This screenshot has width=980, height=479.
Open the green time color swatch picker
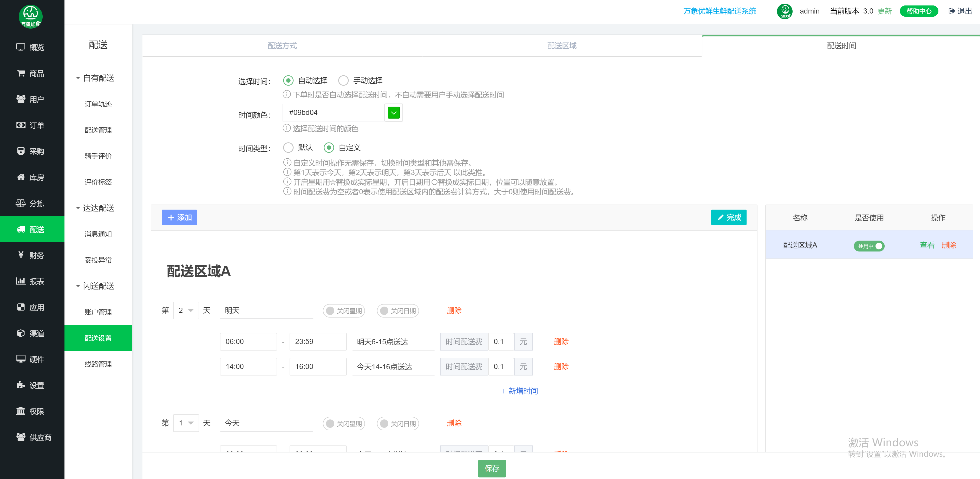393,113
